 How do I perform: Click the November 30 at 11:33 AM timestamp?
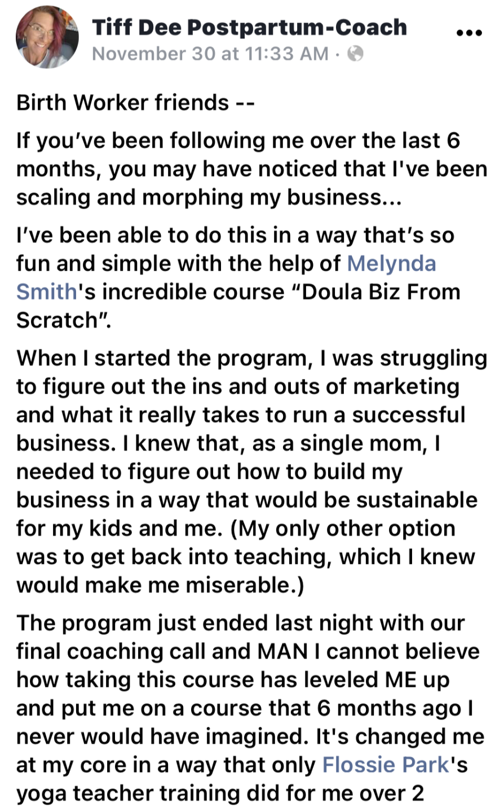[x=210, y=54]
